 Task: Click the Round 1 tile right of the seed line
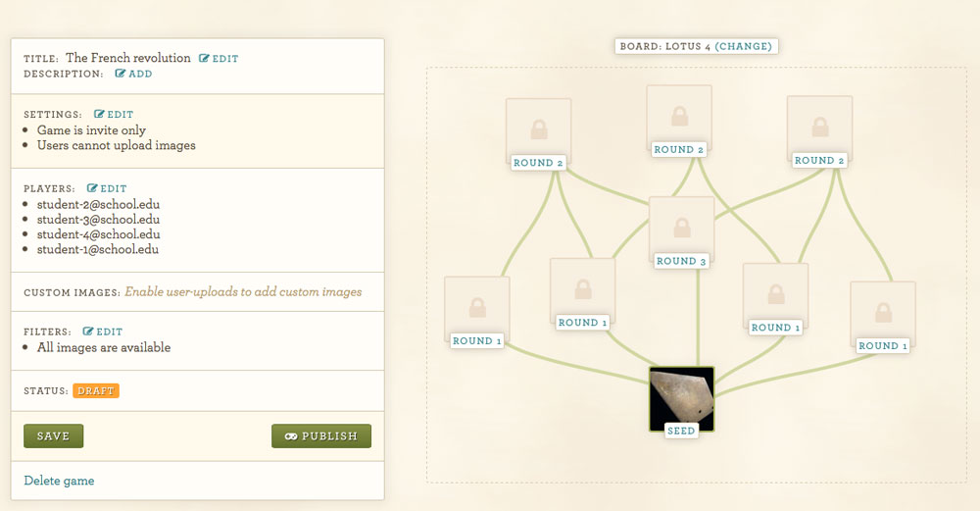coord(775,296)
